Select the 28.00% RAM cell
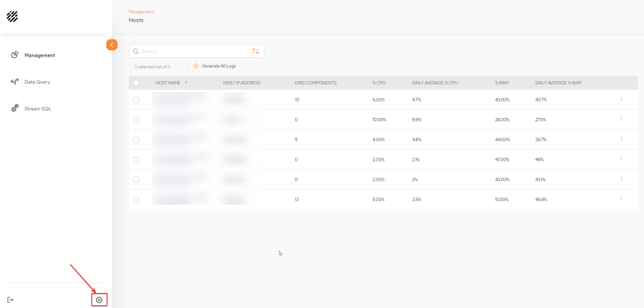 [x=502, y=119]
